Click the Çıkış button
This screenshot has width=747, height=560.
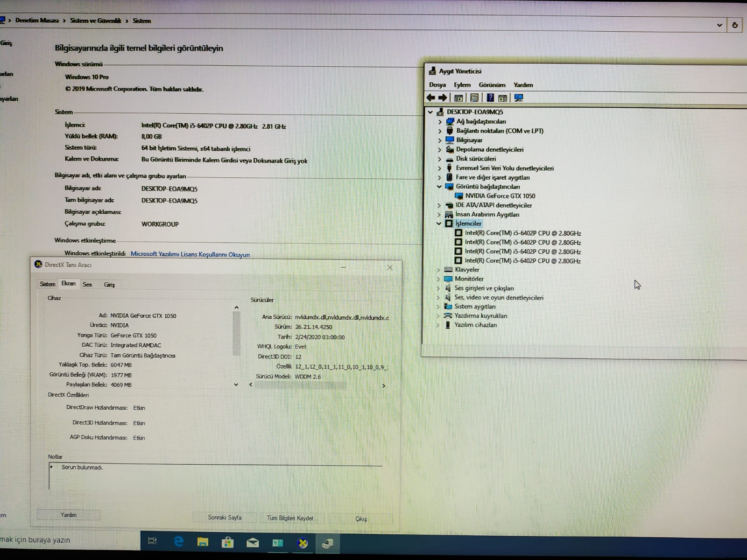(361, 519)
